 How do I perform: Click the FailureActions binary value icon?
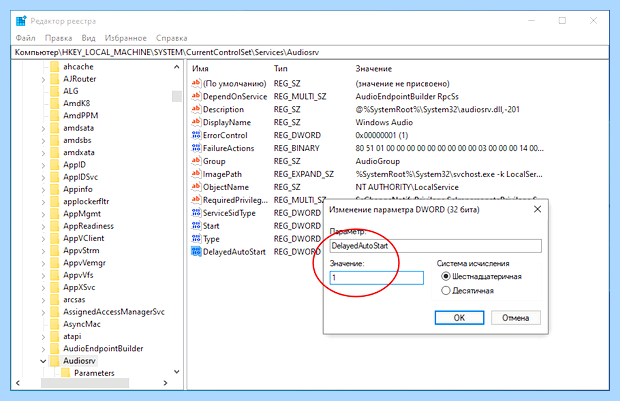[x=196, y=148]
